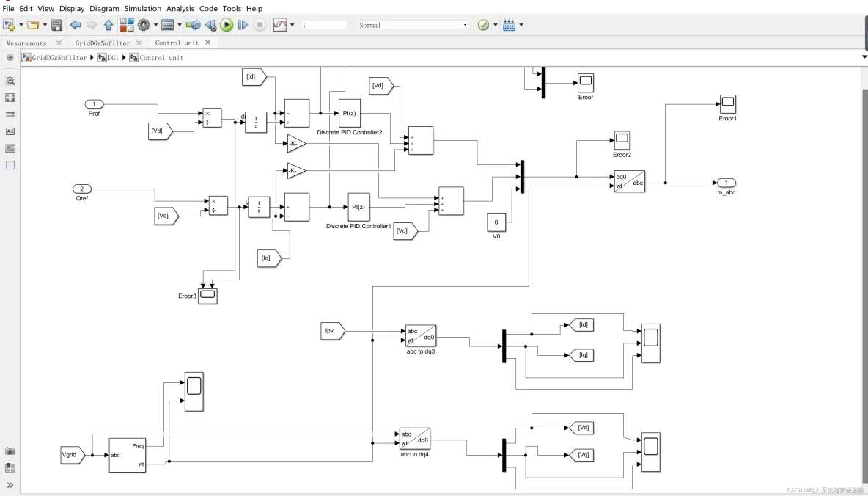
Task: Open the Tools menu
Action: point(232,8)
